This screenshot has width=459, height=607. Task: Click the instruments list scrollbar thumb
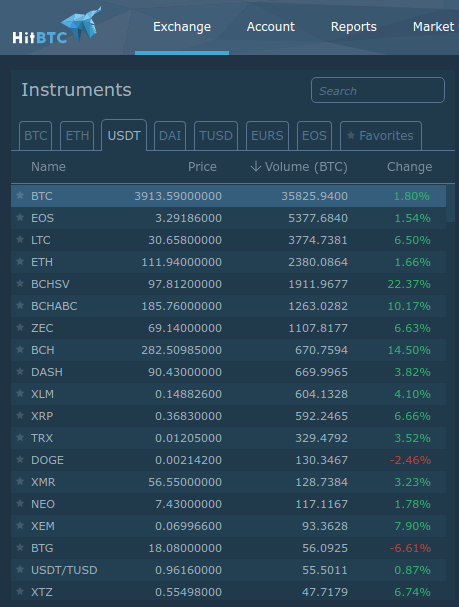(450, 203)
